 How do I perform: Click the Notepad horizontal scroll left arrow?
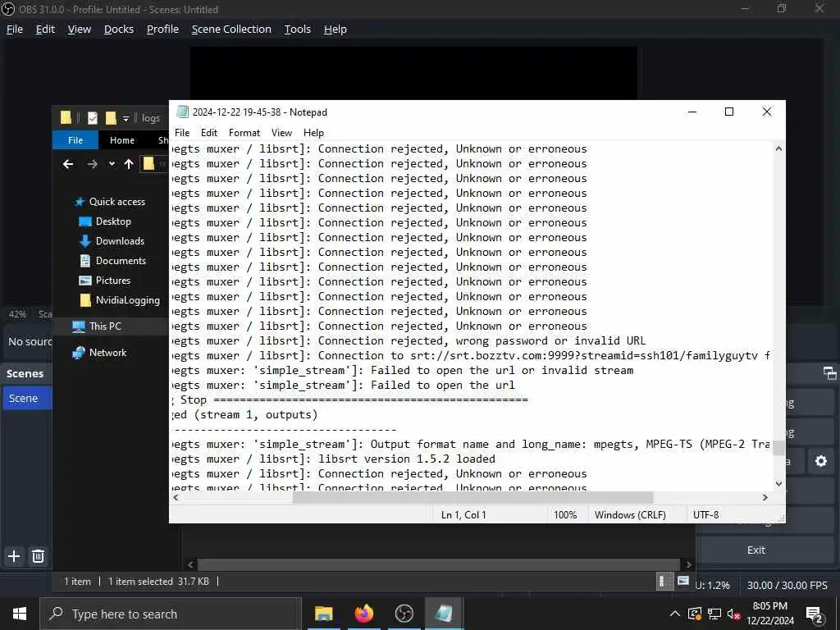(176, 498)
